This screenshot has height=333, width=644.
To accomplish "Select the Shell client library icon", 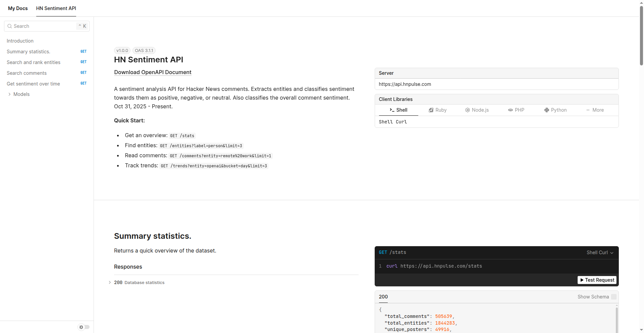I will [392, 110].
